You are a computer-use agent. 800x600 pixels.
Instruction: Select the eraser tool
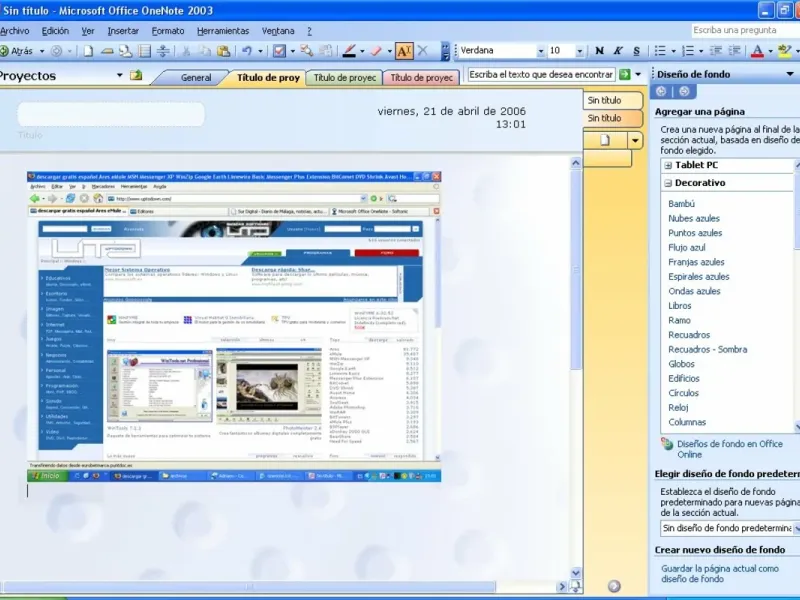[377, 51]
